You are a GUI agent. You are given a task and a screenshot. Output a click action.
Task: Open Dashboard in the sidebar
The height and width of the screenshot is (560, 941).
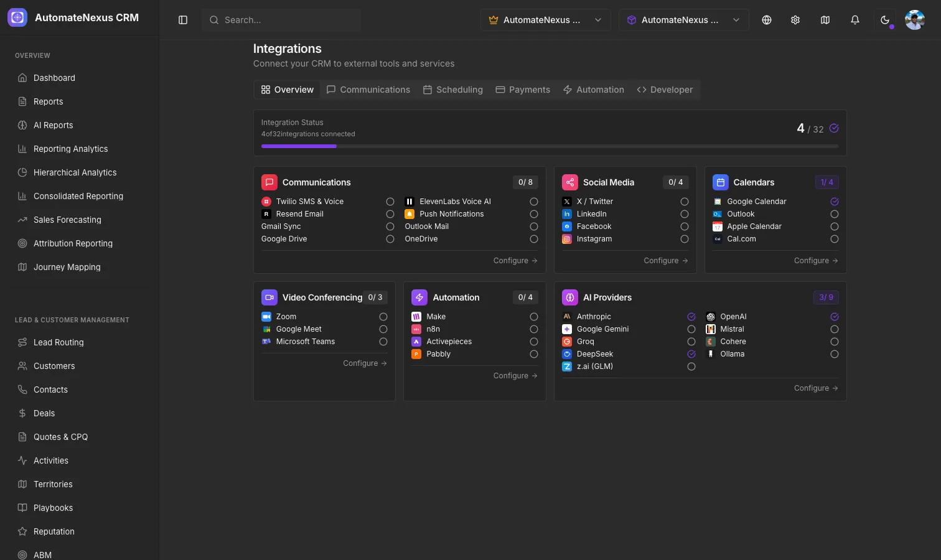pyautogui.click(x=80, y=78)
